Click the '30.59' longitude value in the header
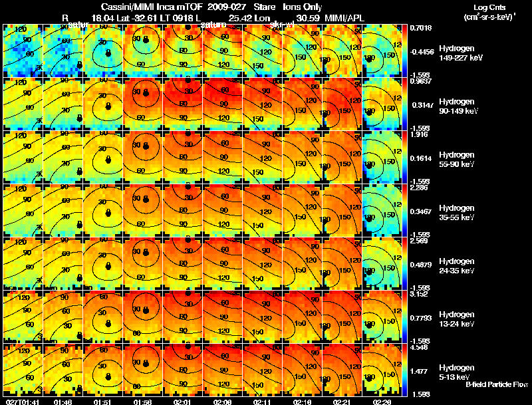 click(308, 18)
